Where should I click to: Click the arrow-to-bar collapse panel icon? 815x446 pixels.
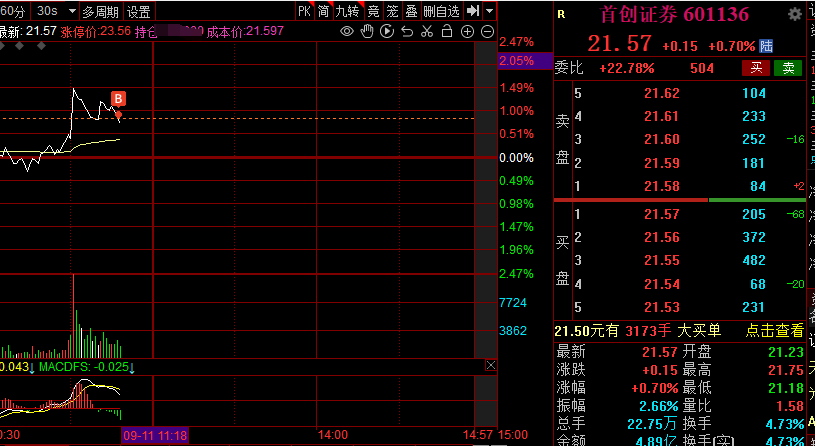coord(472,10)
